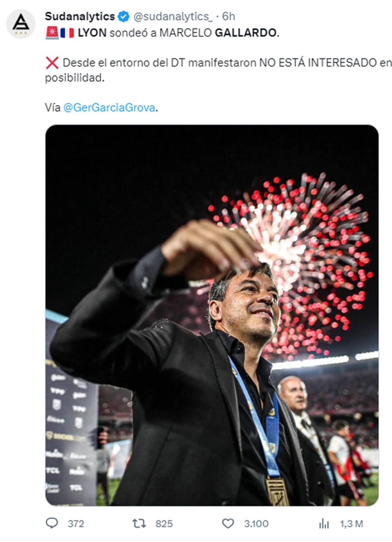Click the 372 replies count
Image resolution: width=392 pixels, height=542 pixels.
[x=76, y=524]
